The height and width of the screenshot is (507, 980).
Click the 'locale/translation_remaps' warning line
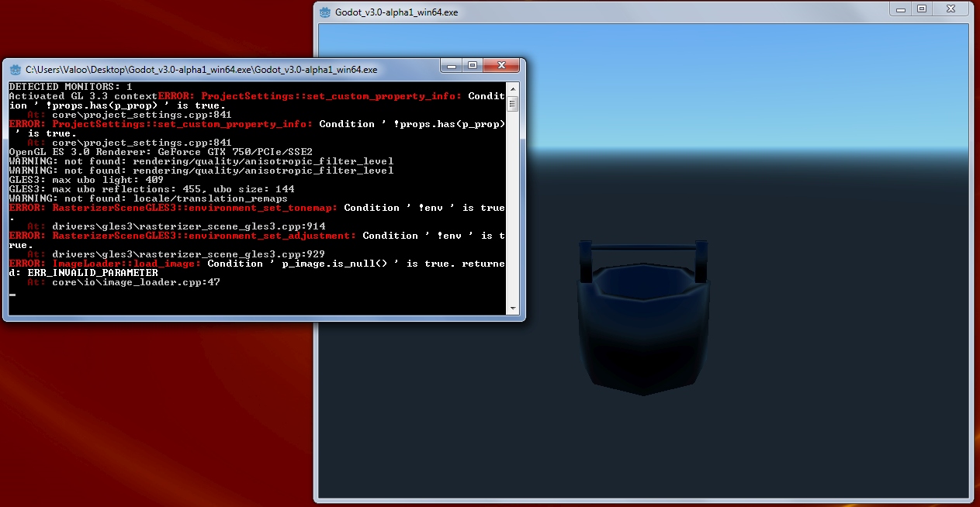[x=148, y=198]
